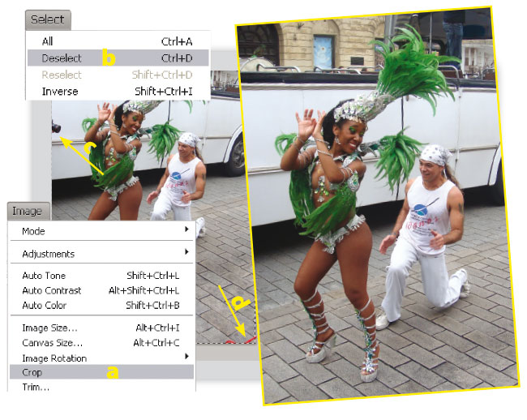Click the Adjustments menu entry
527x420 pixels.
click(x=48, y=254)
